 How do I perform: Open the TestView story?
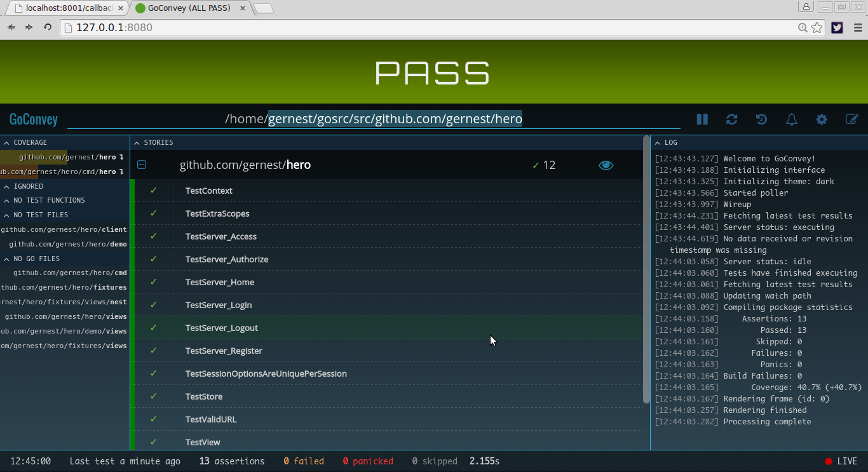[388, 442]
